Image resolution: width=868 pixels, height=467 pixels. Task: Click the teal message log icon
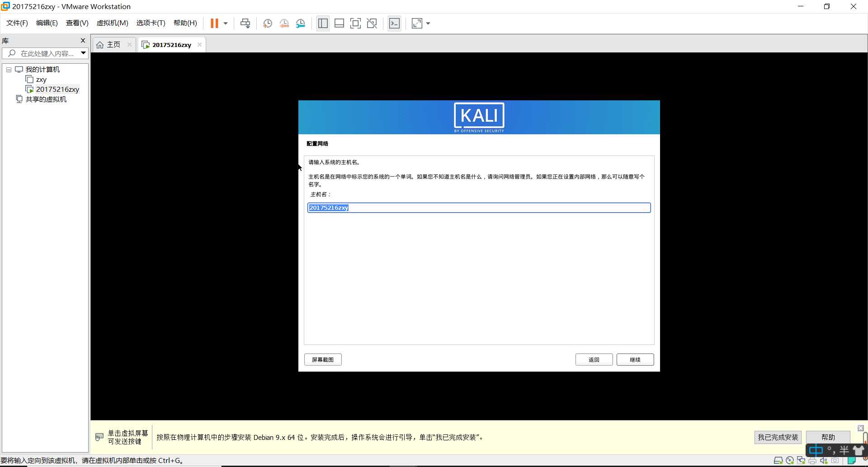click(x=851, y=461)
